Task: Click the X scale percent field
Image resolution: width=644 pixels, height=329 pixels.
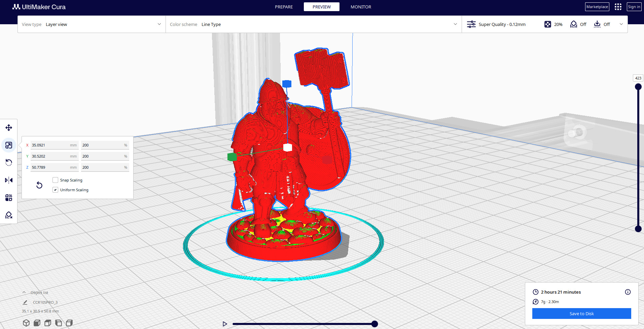Action: point(105,145)
